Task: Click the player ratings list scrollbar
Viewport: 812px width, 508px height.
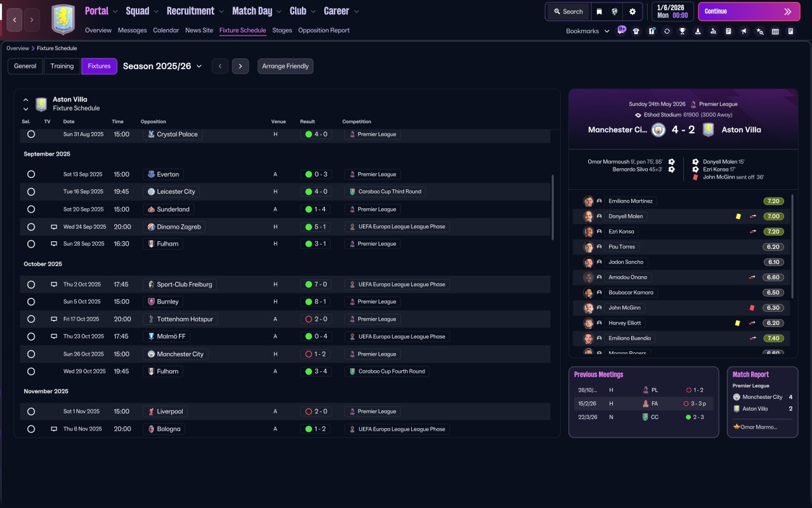Action: pos(793,246)
